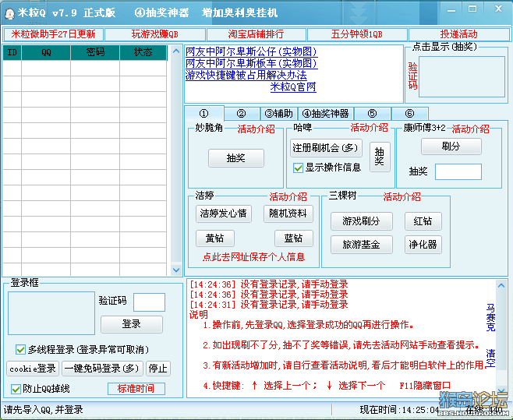
Task: Click 一键免码登录(多) button
Action: click(x=102, y=369)
